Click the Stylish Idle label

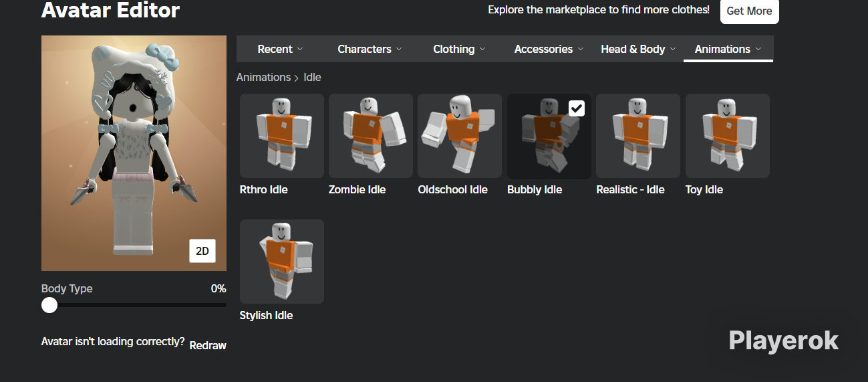[x=266, y=315]
